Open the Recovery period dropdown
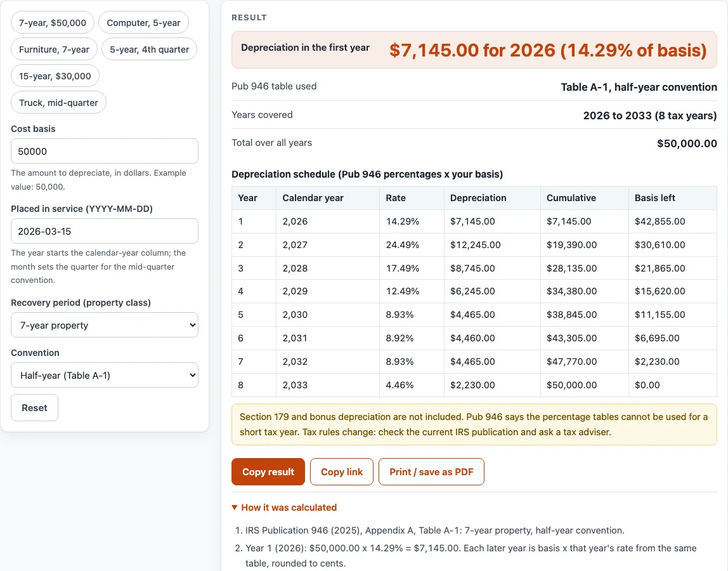 pyautogui.click(x=105, y=325)
